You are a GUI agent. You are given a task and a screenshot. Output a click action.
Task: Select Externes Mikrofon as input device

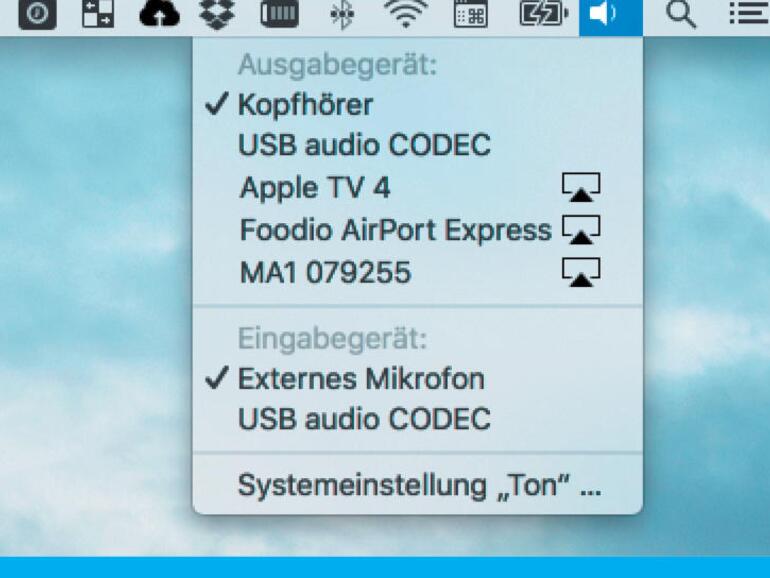tap(417, 379)
